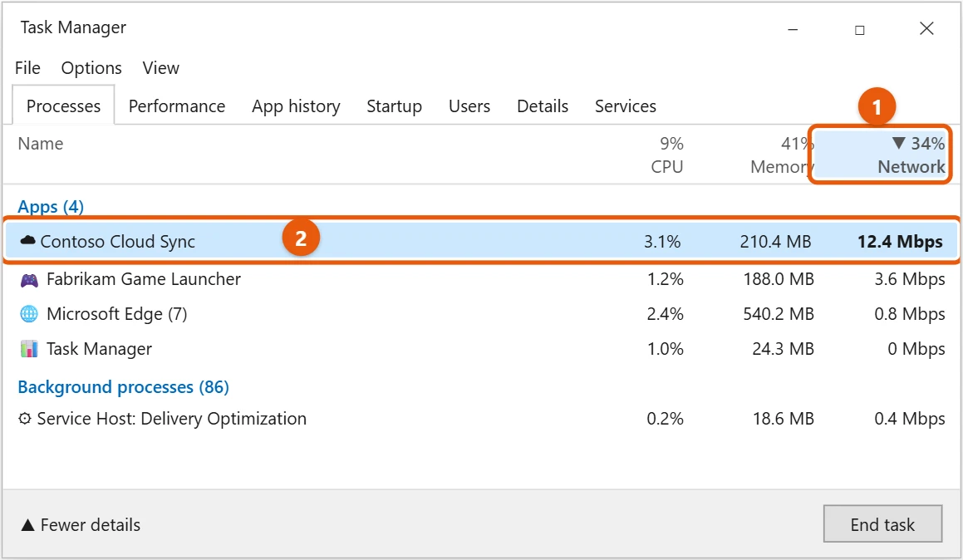Sort processes by Name column header
The width and height of the screenshot is (963, 560).
[41, 144]
